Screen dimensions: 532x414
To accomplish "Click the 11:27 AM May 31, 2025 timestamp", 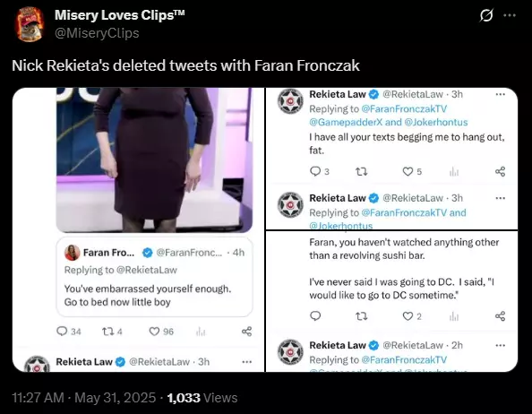I will pyautogui.click(x=84, y=398).
